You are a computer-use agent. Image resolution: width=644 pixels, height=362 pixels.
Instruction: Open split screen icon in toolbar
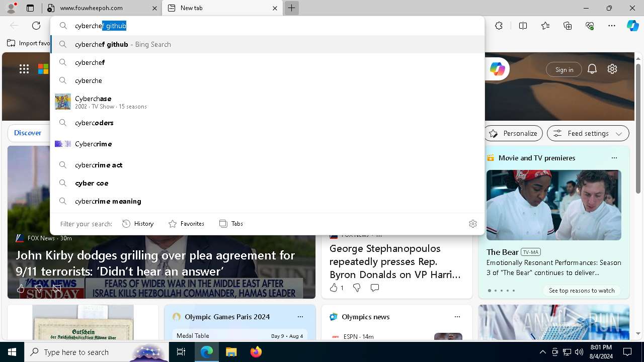point(523,26)
